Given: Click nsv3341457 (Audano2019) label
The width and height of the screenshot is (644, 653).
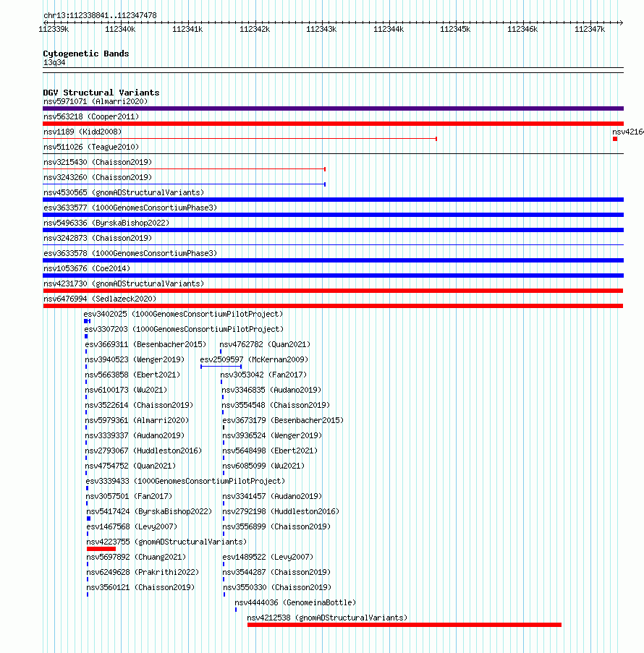Looking at the screenshot, I should [273, 497].
